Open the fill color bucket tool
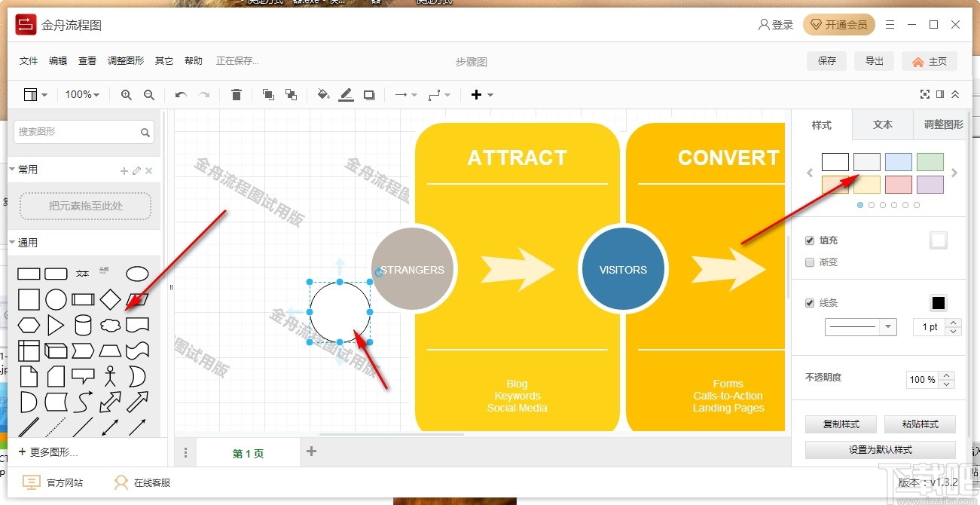 tap(323, 95)
